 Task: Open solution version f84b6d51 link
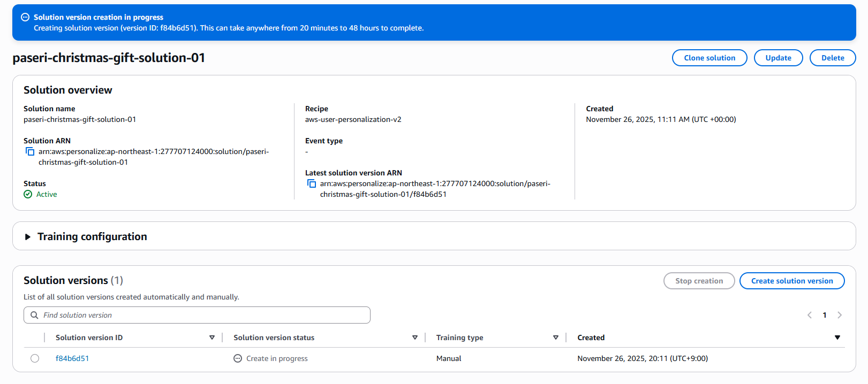tap(72, 358)
